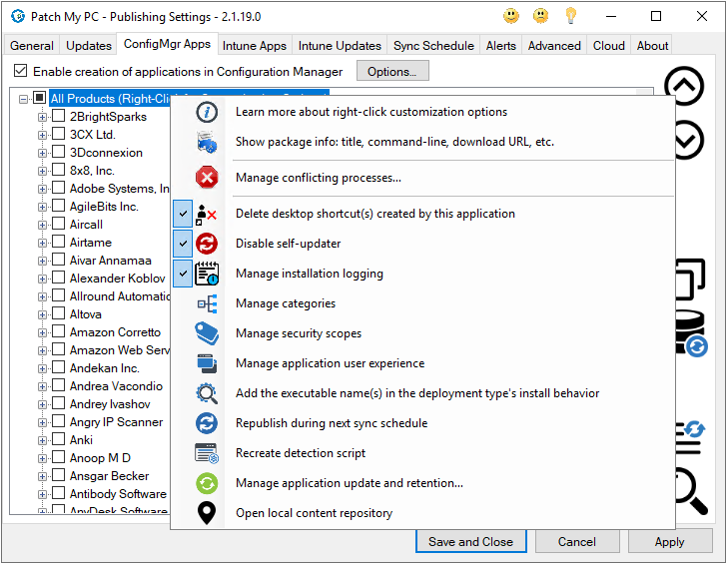The width and height of the screenshot is (728, 565).
Task: Expand the Ansgar Becker tree node
Action: click(42, 477)
